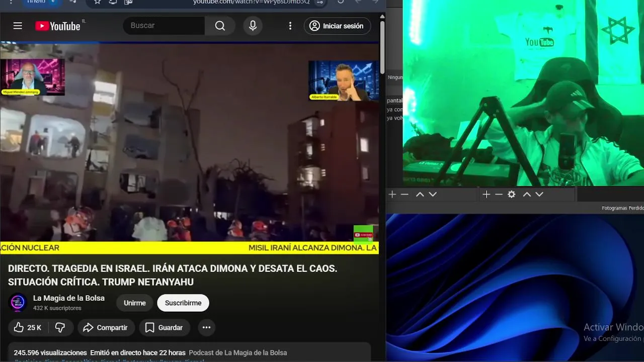
Task: Open La Magia de la Bolsa channel avatar
Action: point(18,303)
